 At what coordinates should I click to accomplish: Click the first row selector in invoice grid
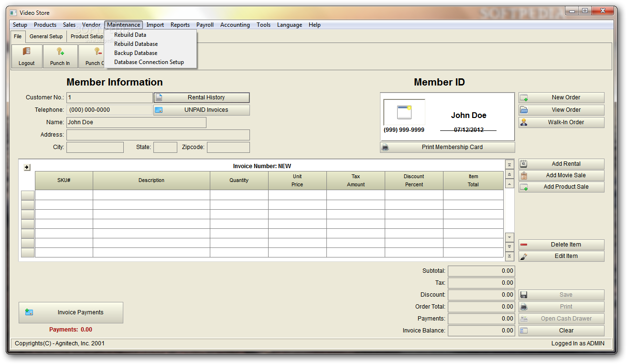pyautogui.click(x=28, y=195)
